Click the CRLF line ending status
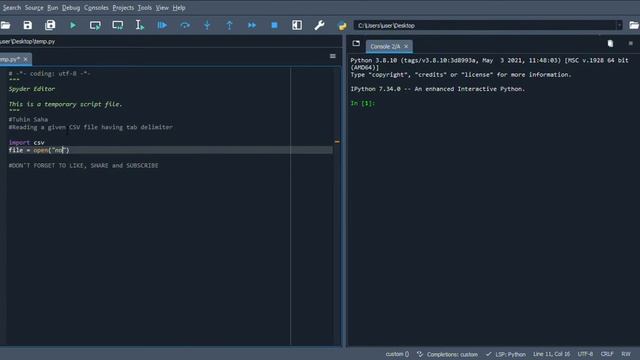640x360 pixels. (607, 354)
